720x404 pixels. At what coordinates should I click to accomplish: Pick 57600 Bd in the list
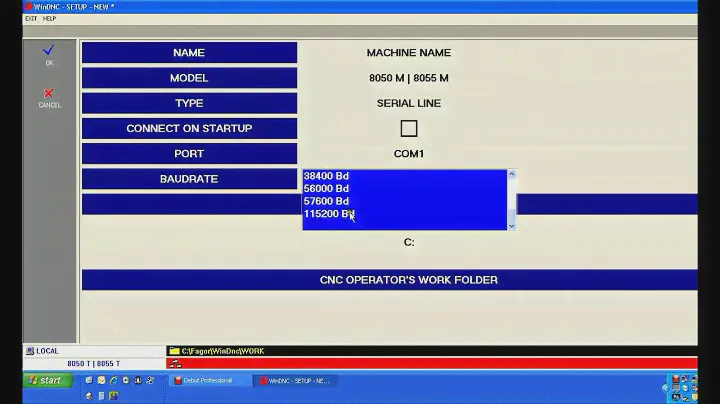pos(326,201)
